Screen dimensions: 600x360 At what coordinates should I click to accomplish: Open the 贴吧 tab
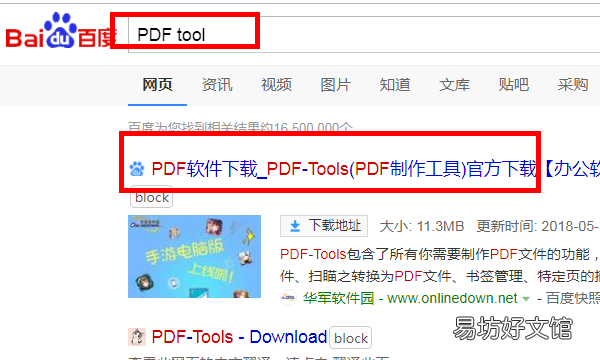pyautogui.click(x=514, y=85)
